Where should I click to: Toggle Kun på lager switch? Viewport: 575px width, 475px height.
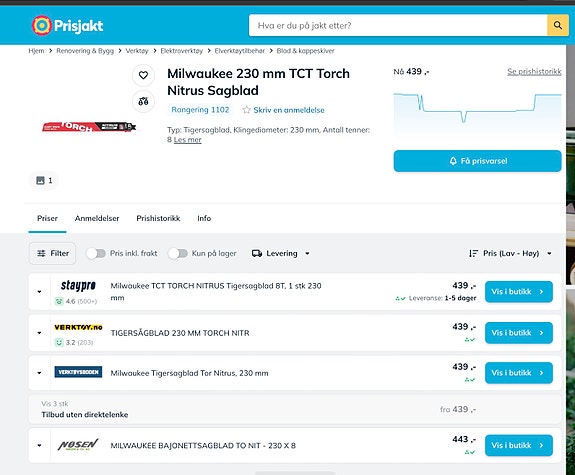point(178,253)
